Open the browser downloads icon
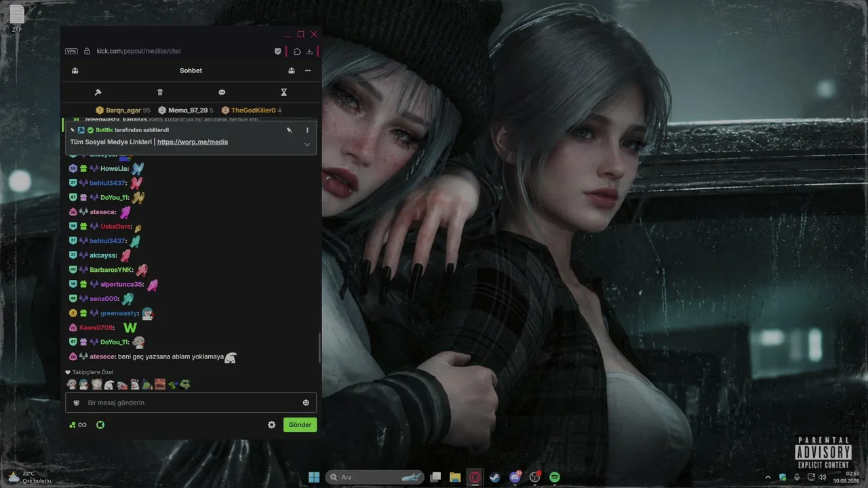Screen dimensions: 868x488 click(309, 51)
